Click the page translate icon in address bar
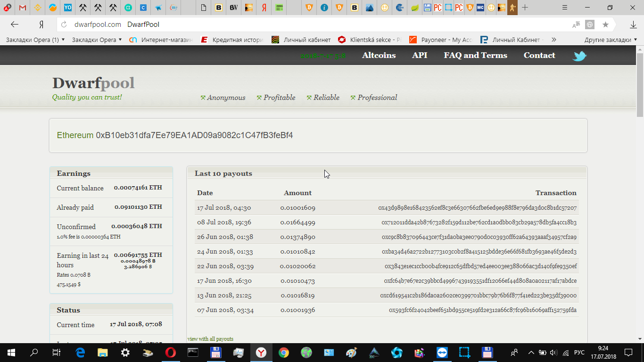 coord(576,25)
